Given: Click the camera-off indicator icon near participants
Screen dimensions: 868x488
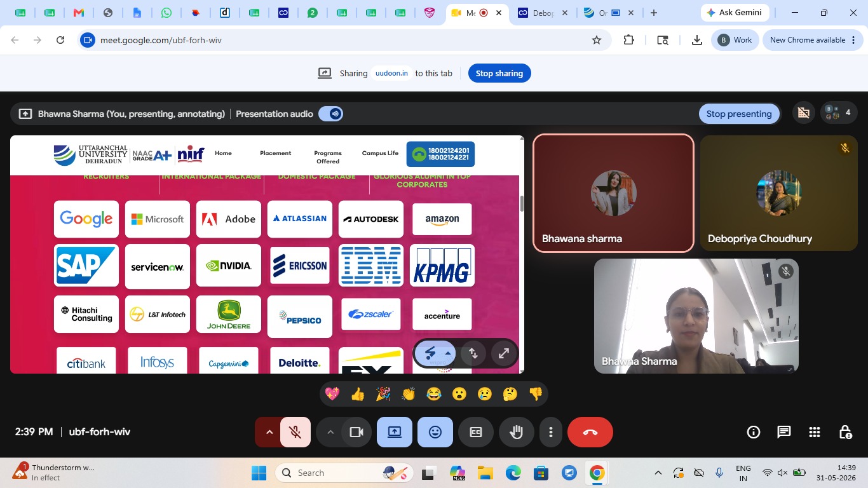Looking at the screenshot, I should coord(804,113).
